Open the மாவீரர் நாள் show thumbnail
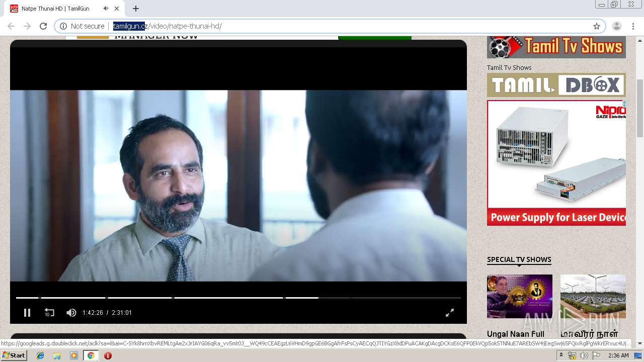The image size is (644, 362). [x=593, y=296]
